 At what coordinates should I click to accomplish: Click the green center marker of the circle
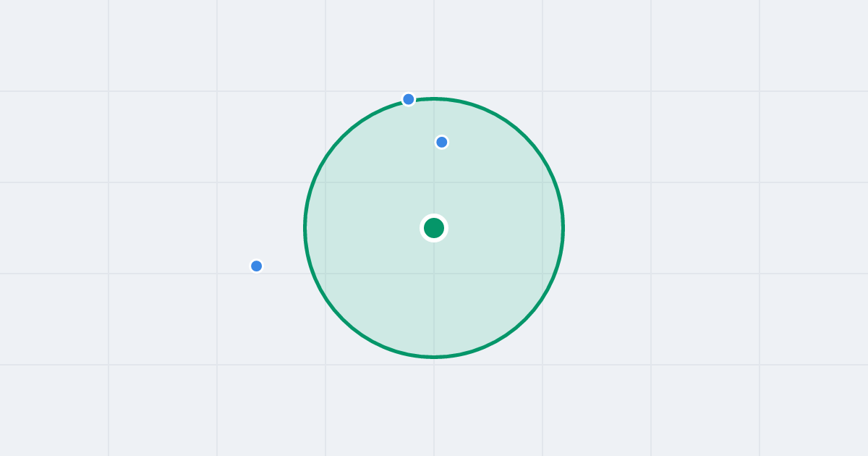pyautogui.click(x=434, y=228)
